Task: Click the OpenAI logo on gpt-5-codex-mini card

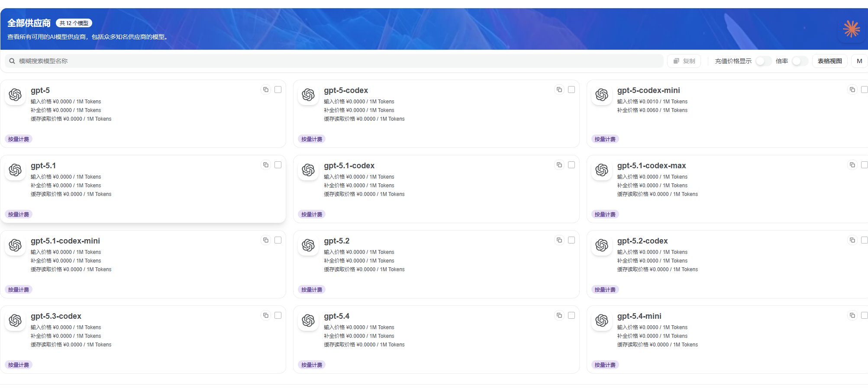Action: pyautogui.click(x=602, y=95)
